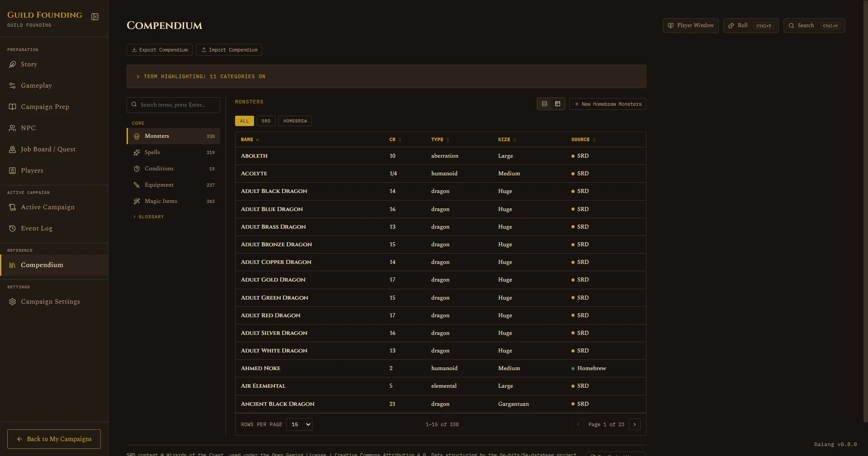Open the Roll dice dialog

pyautogui.click(x=751, y=25)
